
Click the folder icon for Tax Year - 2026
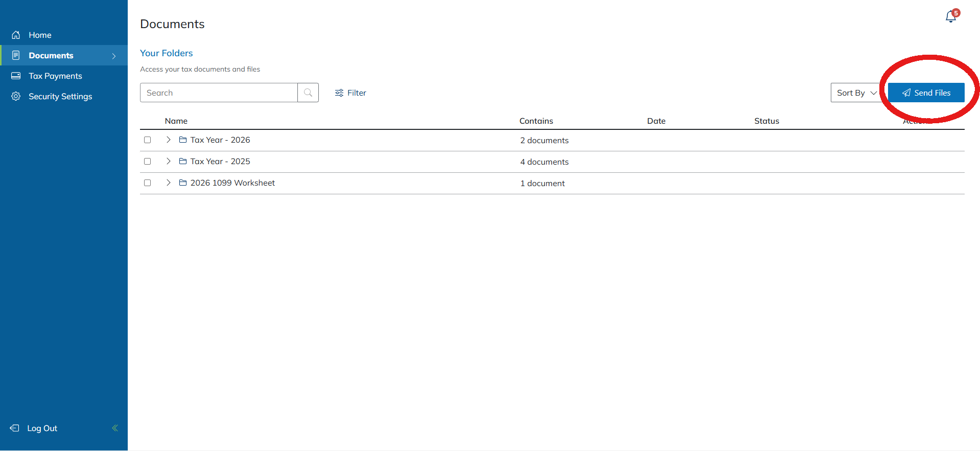(x=182, y=140)
